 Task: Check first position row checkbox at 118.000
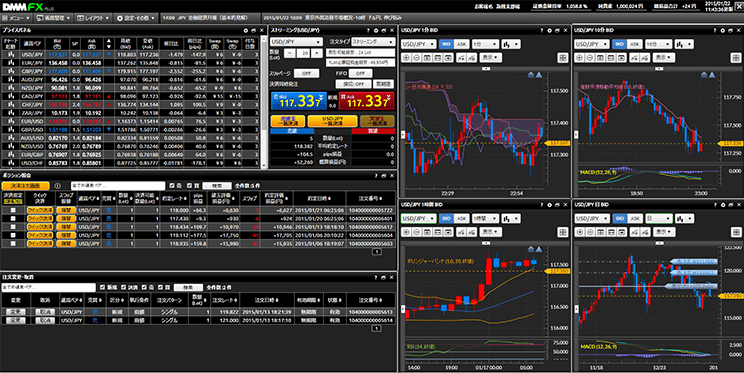tap(13, 210)
